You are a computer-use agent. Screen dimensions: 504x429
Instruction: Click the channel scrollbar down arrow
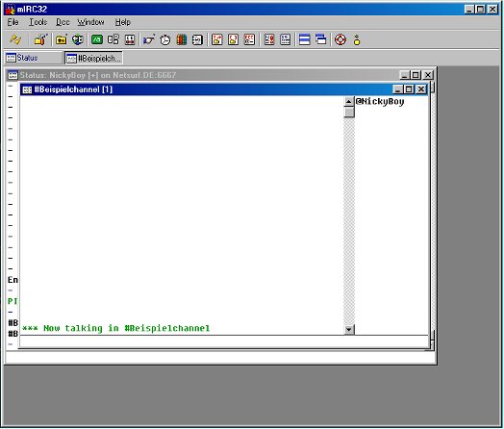click(349, 329)
